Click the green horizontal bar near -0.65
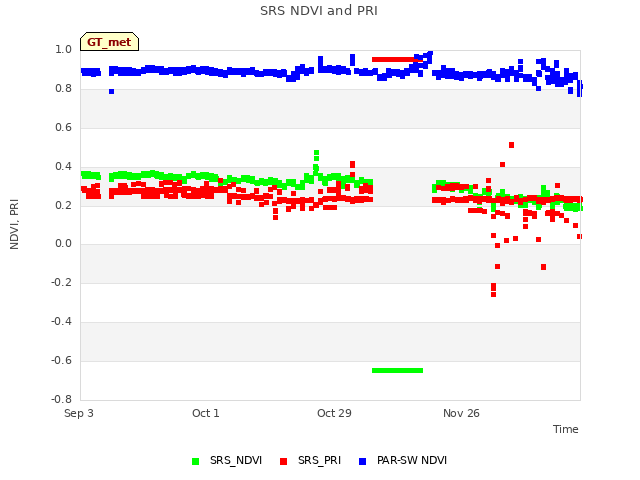 pyautogui.click(x=398, y=371)
